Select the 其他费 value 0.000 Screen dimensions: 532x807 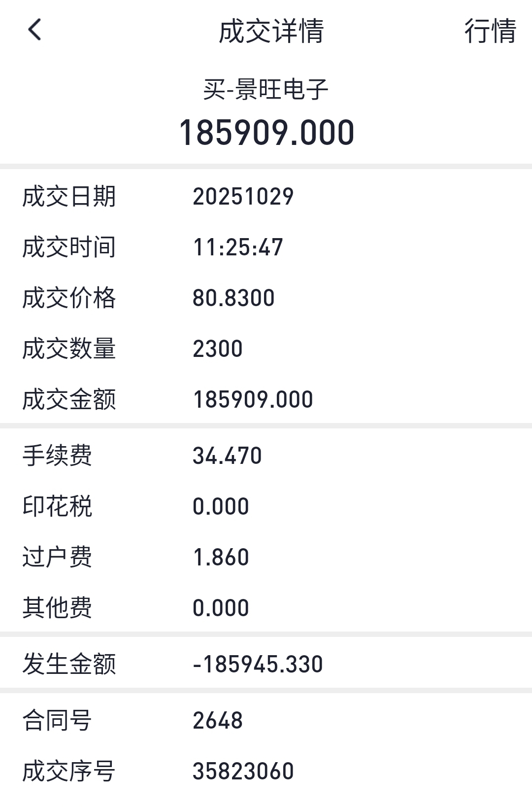221,608
